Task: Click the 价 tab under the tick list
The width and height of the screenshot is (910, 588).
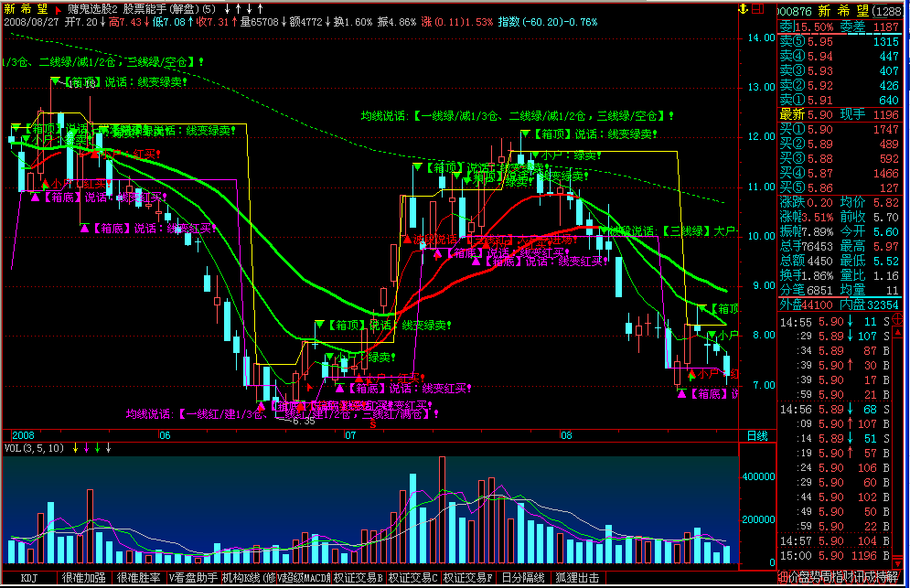Action: click(794, 577)
